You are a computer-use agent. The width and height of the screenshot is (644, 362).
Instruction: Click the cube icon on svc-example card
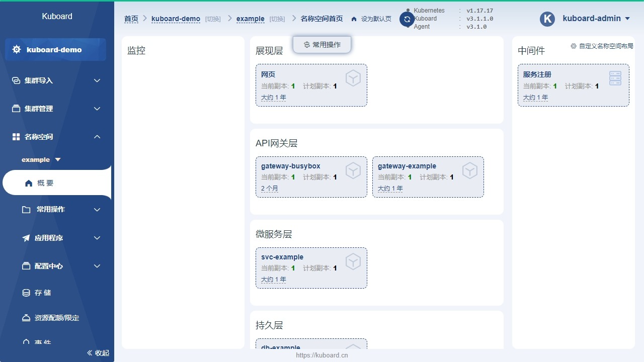tap(353, 261)
